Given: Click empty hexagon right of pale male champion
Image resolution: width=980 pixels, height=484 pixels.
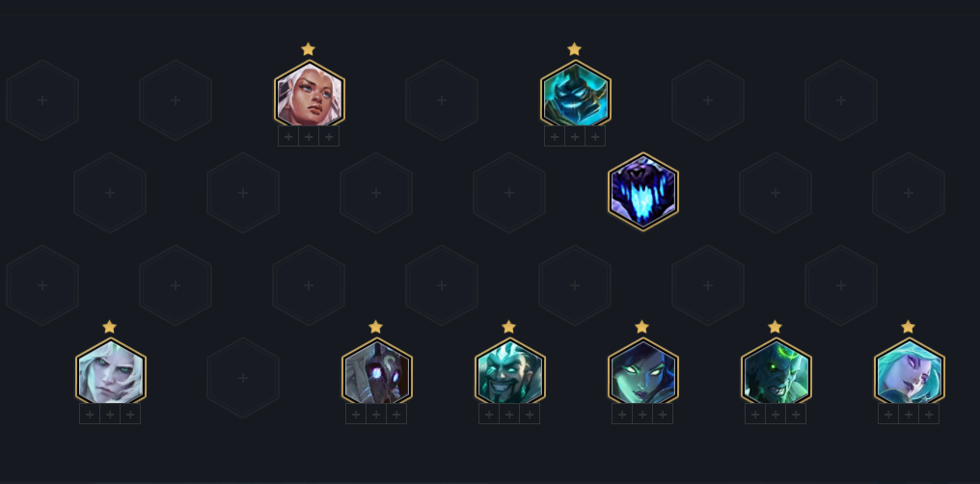Looking at the screenshot, I should 243,378.
